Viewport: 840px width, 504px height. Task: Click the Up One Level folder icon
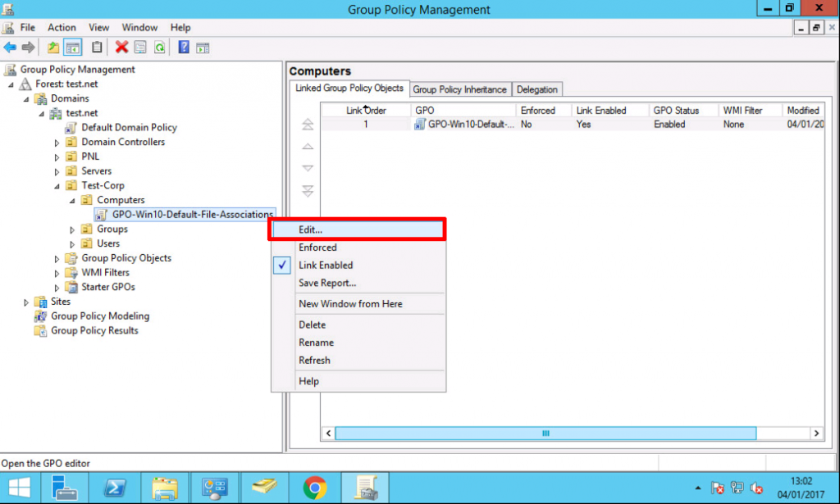(53, 48)
